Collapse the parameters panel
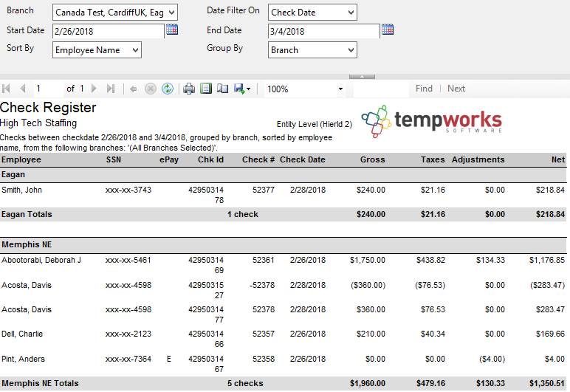This screenshot has width=570, height=392. pos(362,77)
